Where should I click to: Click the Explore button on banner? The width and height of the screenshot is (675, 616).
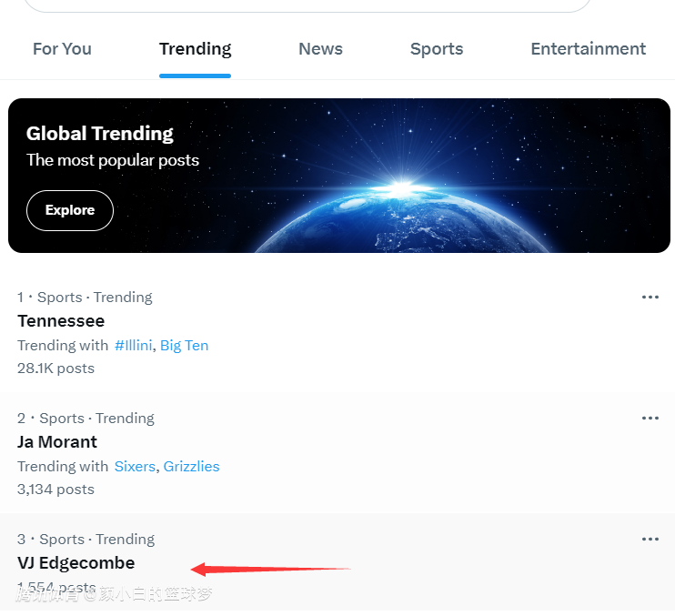70,210
